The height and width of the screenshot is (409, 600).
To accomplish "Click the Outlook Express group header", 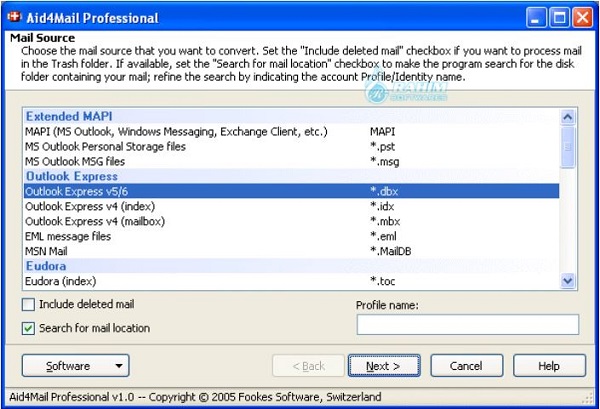I will tap(292, 176).
